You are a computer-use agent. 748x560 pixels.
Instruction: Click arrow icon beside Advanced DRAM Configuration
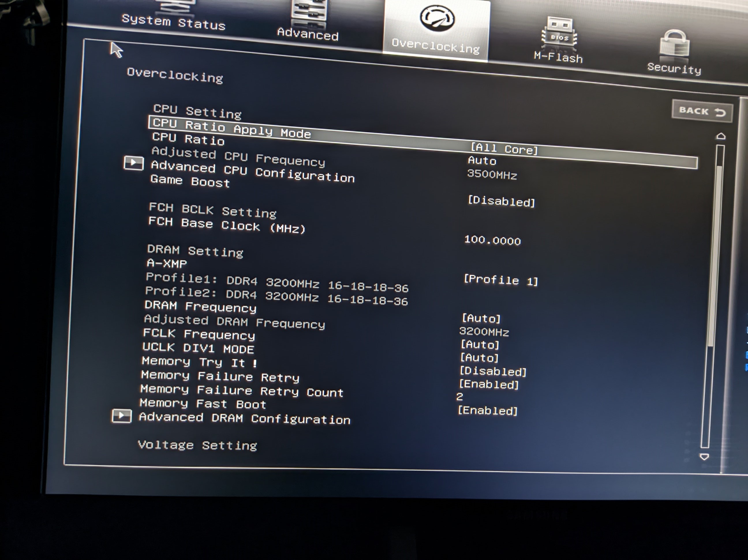(x=121, y=416)
